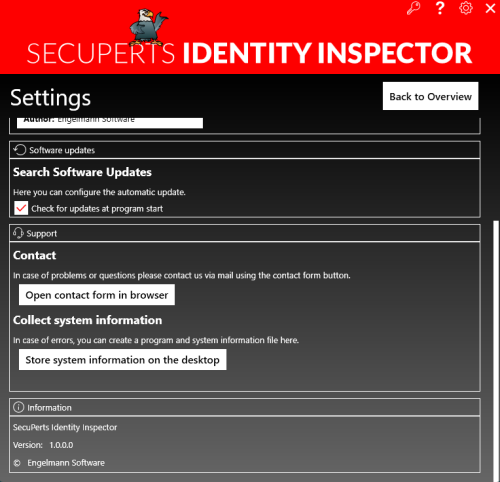Close the Identity Inspector window

pos(490,8)
